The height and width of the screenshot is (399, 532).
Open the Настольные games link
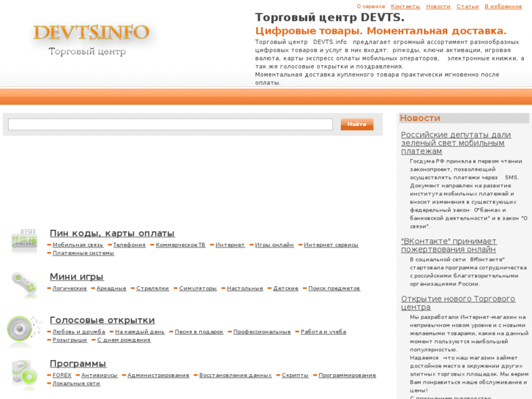pyautogui.click(x=245, y=288)
